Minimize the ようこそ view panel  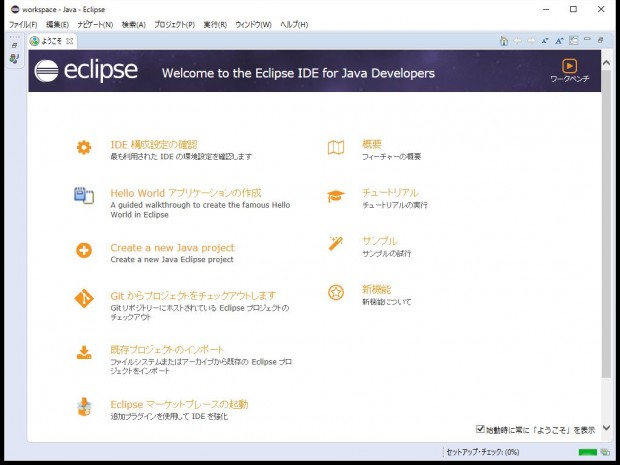click(587, 39)
